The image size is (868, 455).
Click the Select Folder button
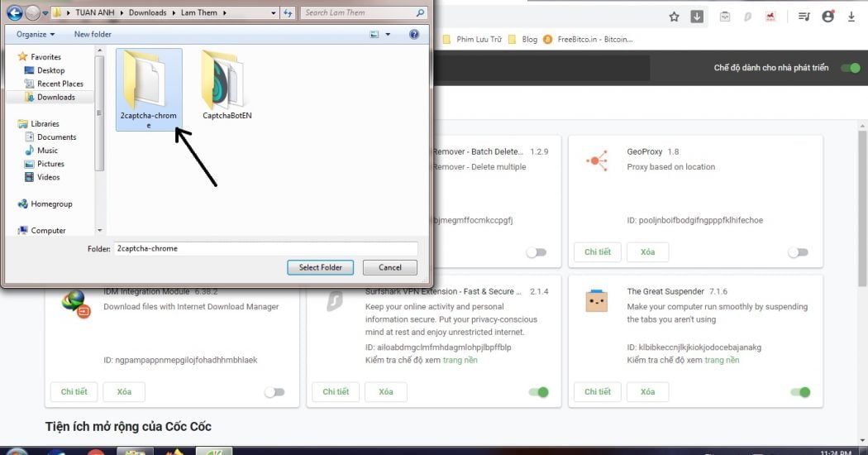tap(320, 267)
